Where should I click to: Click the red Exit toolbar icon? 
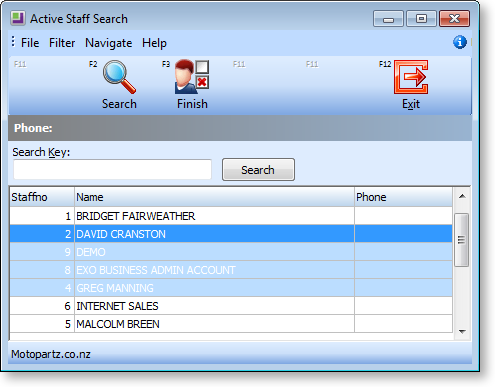pos(411,77)
